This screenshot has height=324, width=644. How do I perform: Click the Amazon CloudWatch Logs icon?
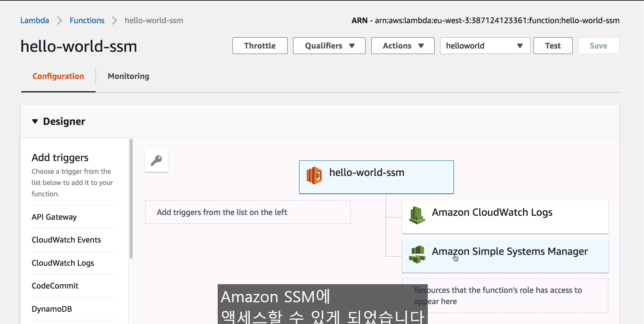coord(417,215)
